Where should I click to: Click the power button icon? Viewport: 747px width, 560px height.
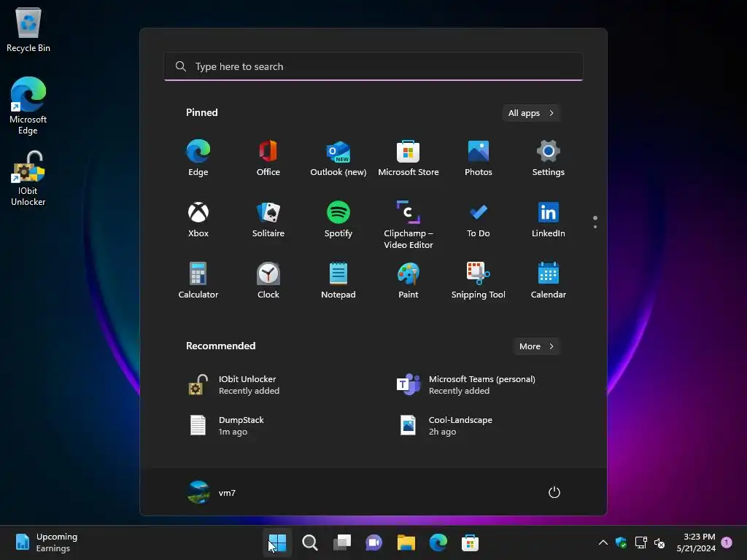click(554, 492)
